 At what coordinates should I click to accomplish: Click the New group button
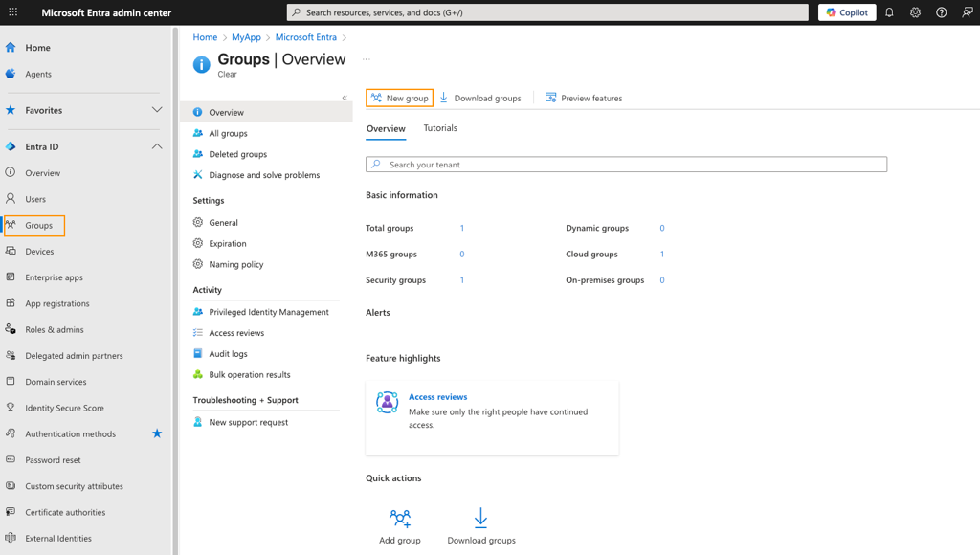pos(399,99)
